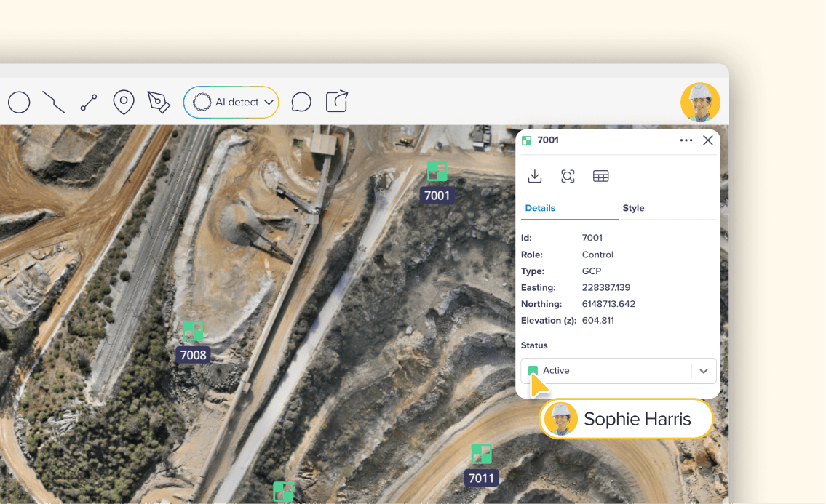Open the table view for 7001
Image resolution: width=826 pixels, height=504 pixels.
pyautogui.click(x=601, y=176)
